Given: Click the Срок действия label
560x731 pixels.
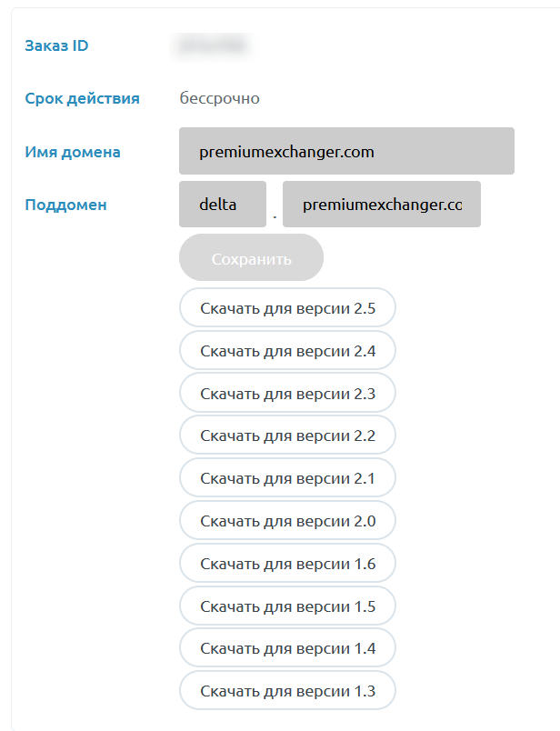Looking at the screenshot, I should pos(82,98).
